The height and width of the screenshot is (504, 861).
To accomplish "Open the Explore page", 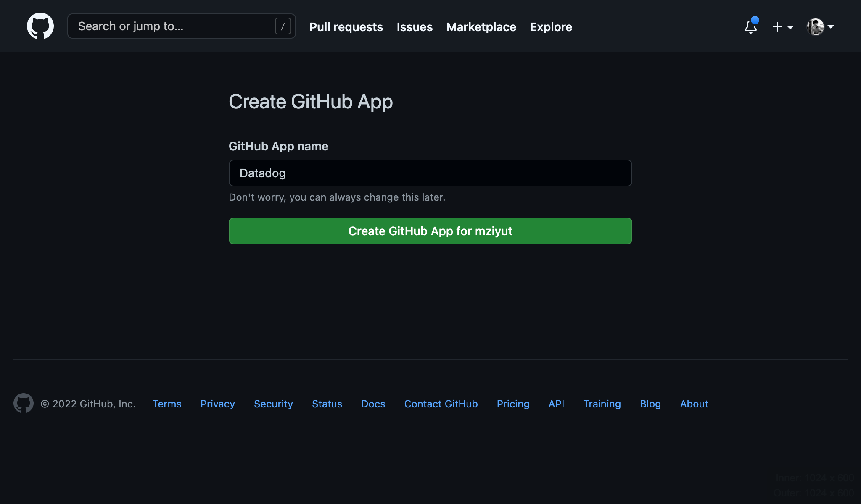I will click(x=551, y=27).
